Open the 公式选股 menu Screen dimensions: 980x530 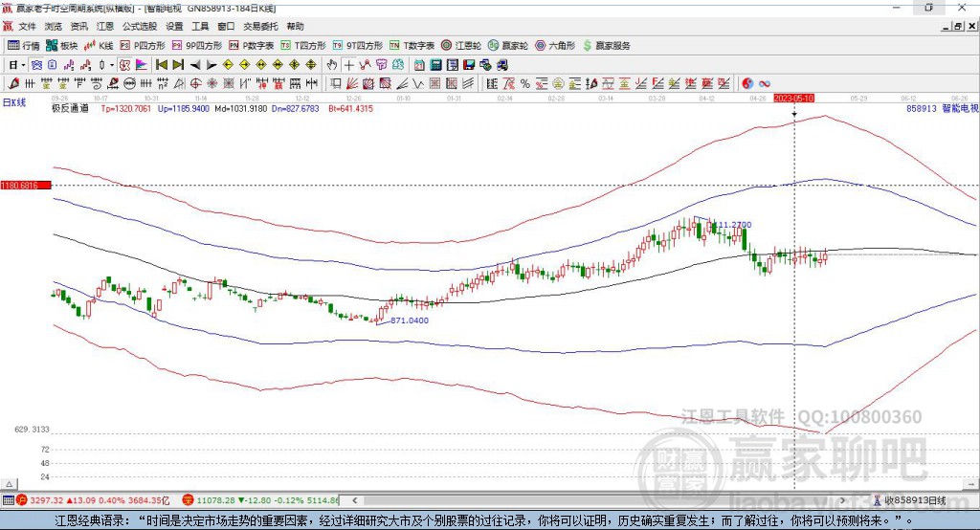click(x=140, y=26)
